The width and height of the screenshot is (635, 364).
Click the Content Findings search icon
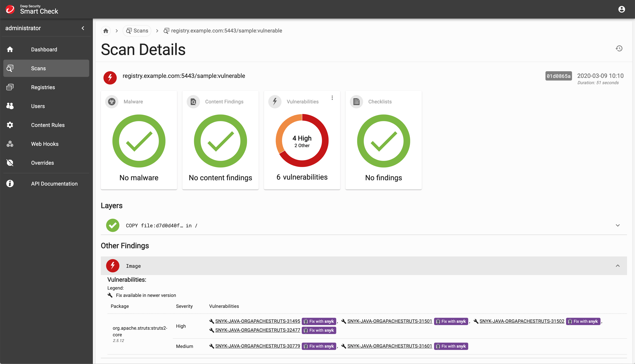[x=193, y=102]
